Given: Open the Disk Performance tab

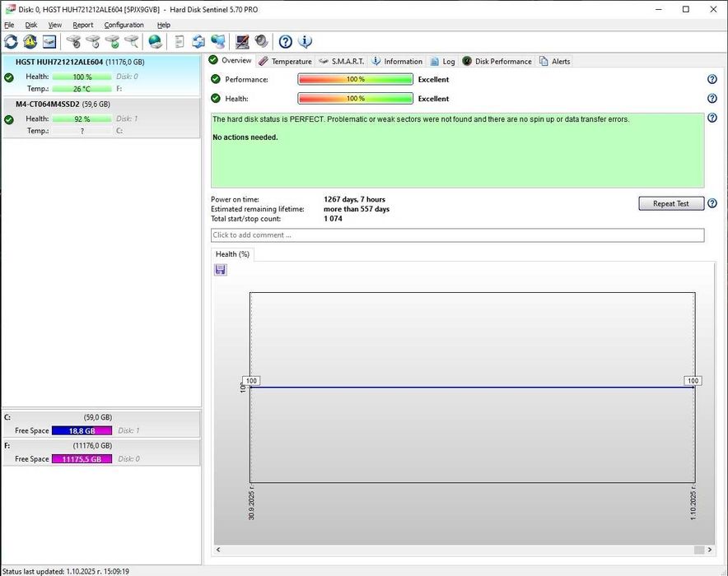Looking at the screenshot, I should tap(497, 61).
